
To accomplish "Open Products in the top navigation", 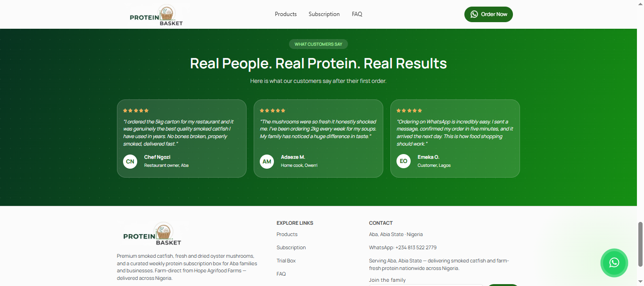I will [x=286, y=14].
